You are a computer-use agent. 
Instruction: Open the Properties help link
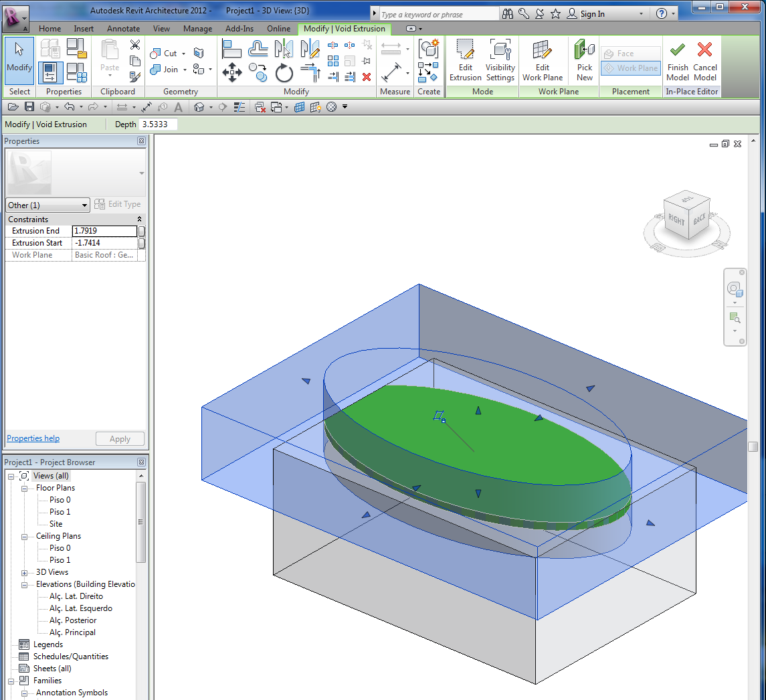point(33,438)
